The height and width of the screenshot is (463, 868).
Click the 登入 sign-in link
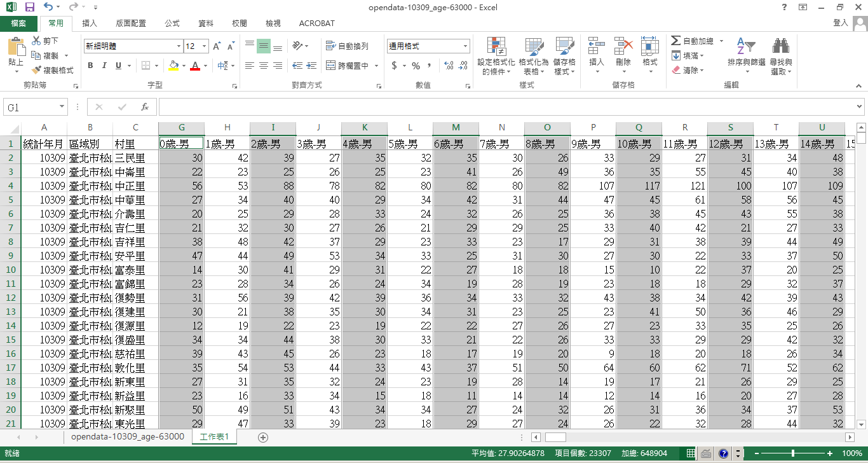(x=840, y=23)
